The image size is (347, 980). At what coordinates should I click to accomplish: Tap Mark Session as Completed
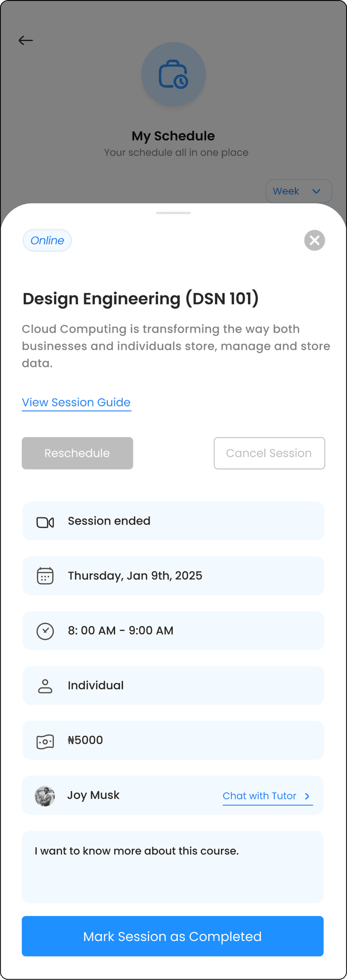172,937
